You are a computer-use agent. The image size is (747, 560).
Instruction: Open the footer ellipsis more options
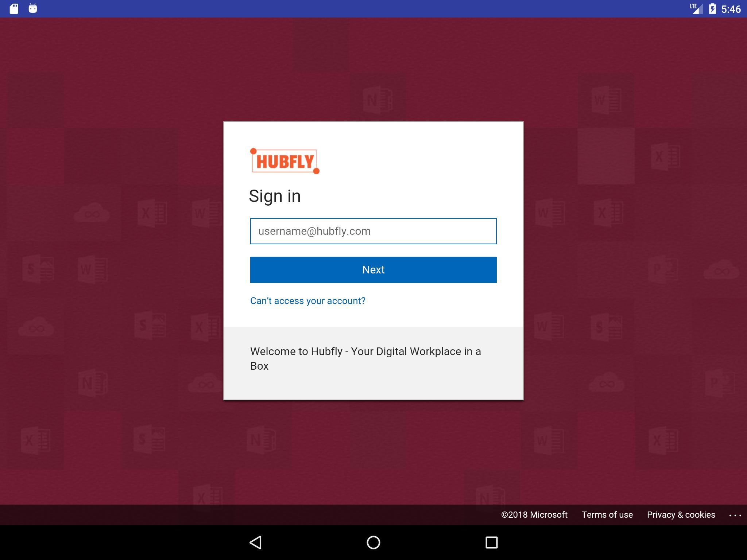[735, 515]
